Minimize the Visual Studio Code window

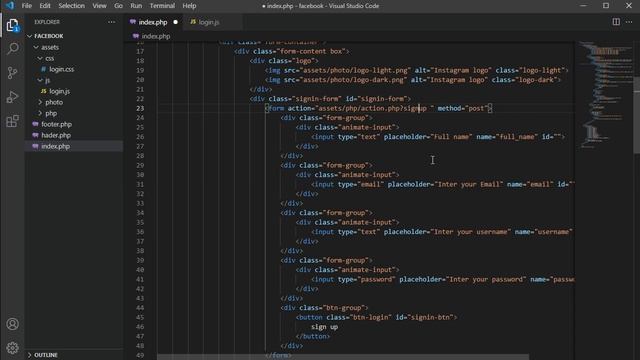coord(583,6)
